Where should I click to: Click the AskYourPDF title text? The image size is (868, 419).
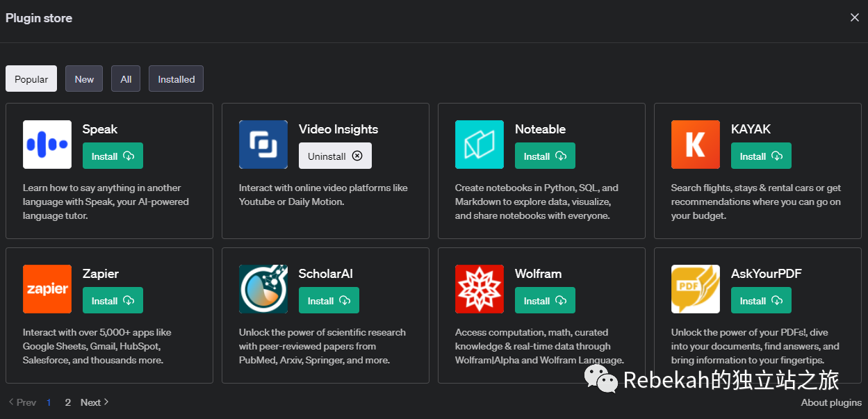point(767,274)
